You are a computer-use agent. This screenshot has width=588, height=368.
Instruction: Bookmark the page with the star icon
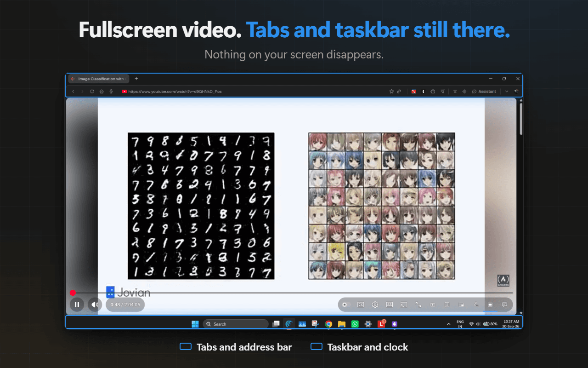[x=391, y=92]
